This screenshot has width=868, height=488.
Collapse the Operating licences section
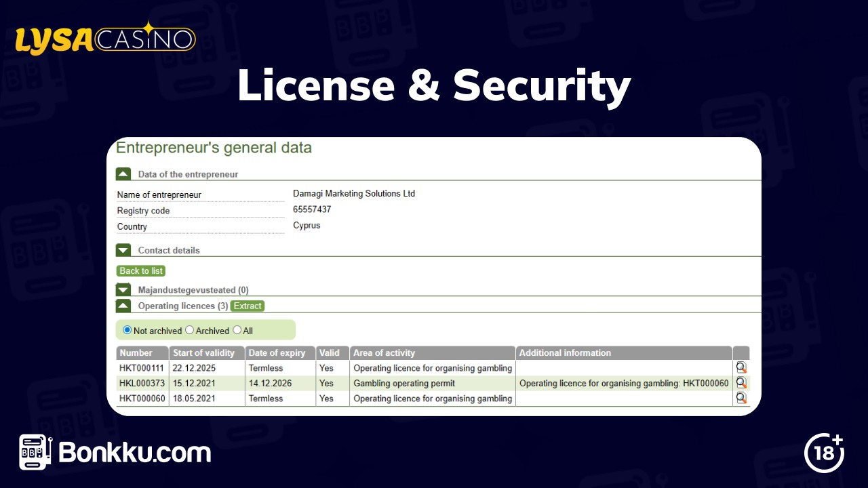123,306
